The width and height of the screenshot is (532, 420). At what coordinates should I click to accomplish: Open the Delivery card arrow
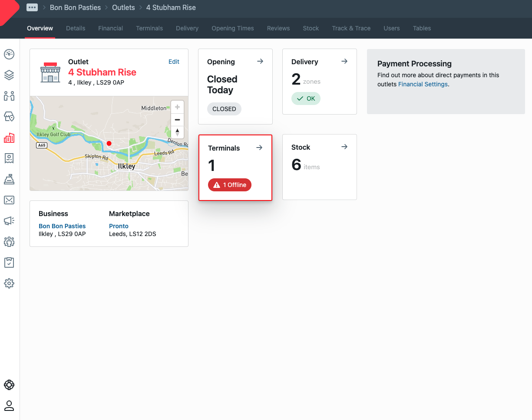pyautogui.click(x=344, y=61)
